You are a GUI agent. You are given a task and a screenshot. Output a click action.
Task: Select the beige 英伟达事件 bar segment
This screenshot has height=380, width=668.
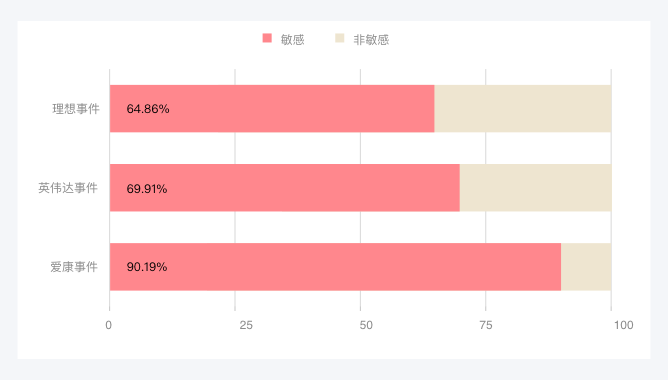pyautogui.click(x=536, y=188)
